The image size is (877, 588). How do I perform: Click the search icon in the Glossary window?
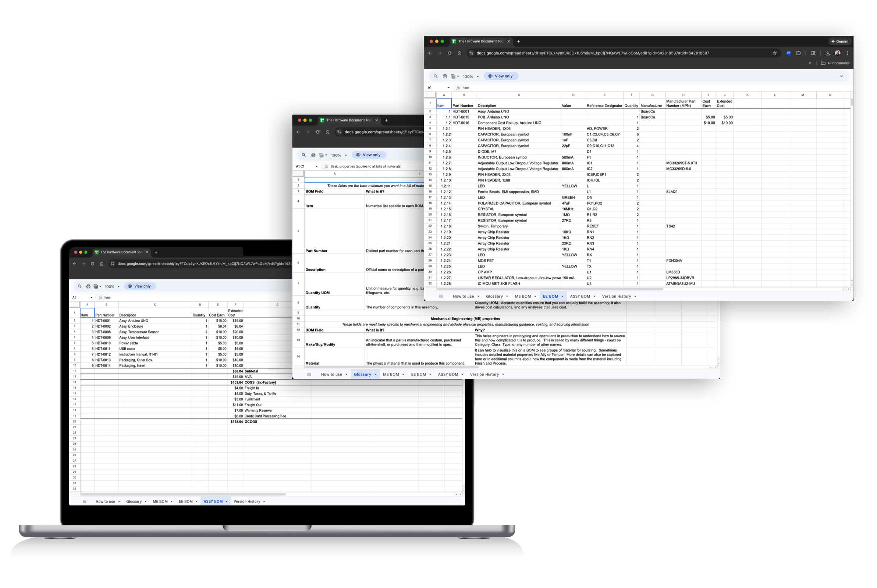tap(304, 155)
